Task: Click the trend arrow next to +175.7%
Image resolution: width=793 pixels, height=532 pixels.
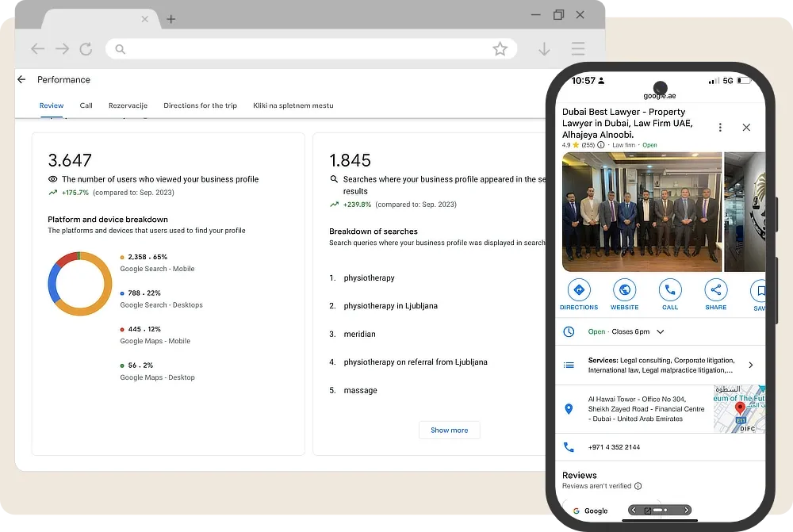Action: (52, 193)
